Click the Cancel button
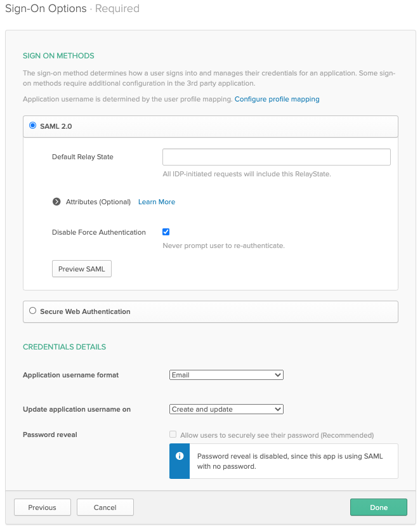 coord(105,507)
